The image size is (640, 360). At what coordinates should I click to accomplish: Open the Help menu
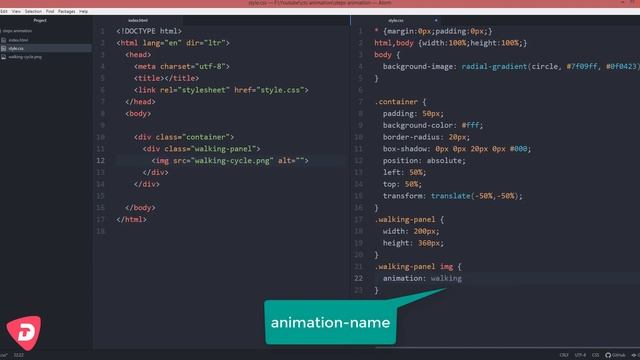coord(83,11)
